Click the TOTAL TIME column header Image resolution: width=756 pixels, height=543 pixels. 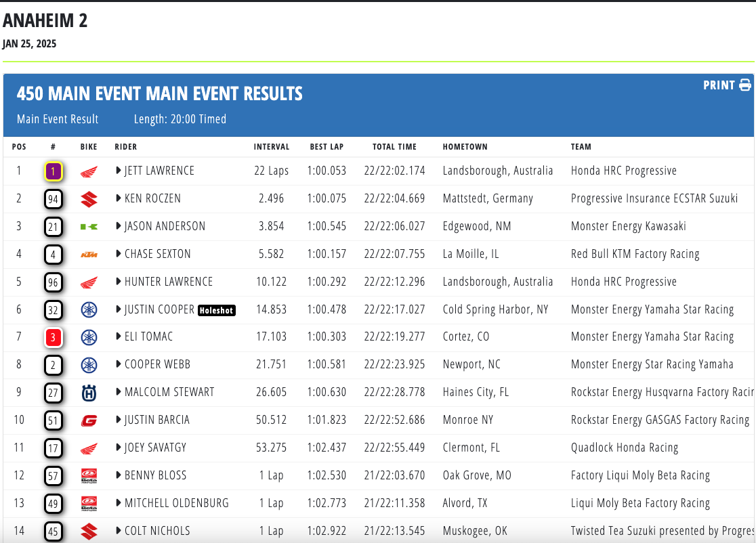tap(394, 147)
